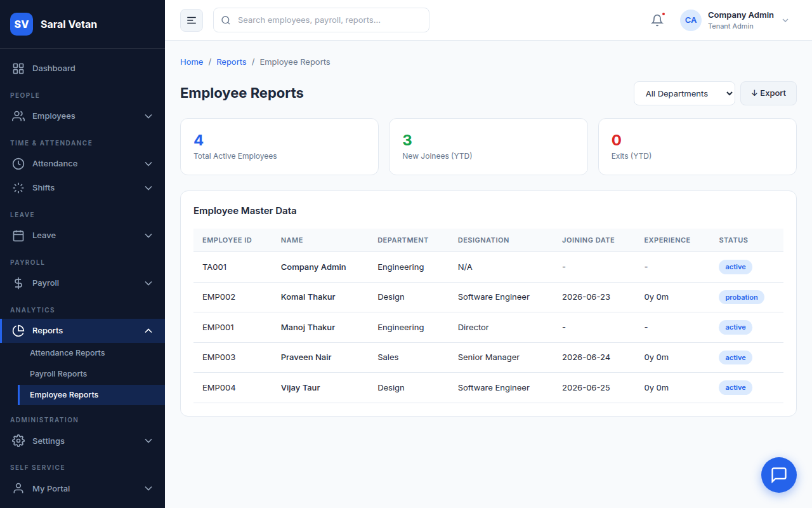Screen dimensions: 812x508
Task: Expand the Shifts menu chevron
Action: [148, 188]
